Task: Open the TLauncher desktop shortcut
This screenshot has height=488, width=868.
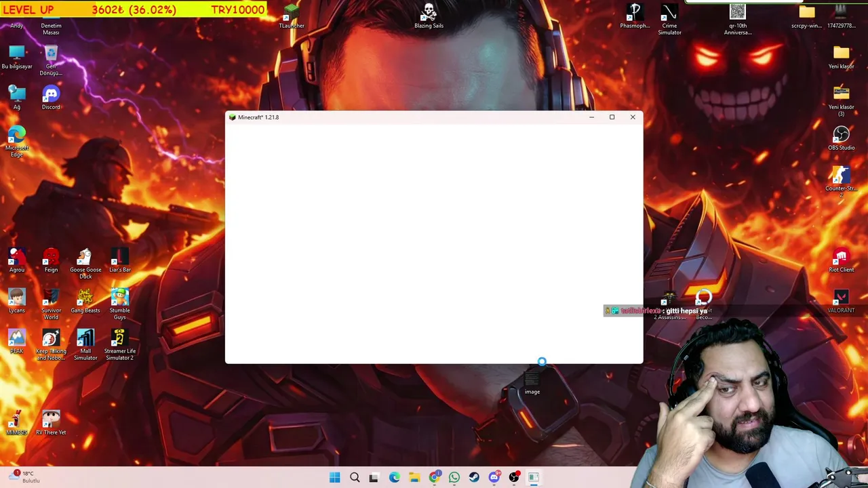Action: [292, 16]
